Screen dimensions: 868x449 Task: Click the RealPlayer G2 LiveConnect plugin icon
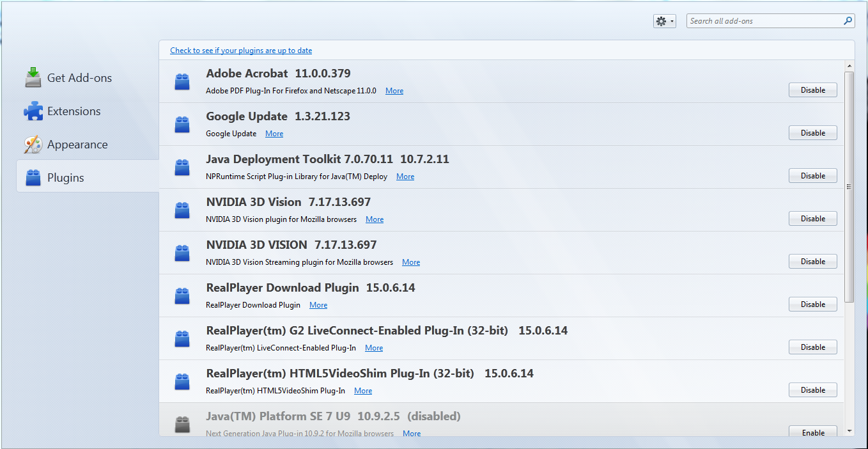(182, 338)
